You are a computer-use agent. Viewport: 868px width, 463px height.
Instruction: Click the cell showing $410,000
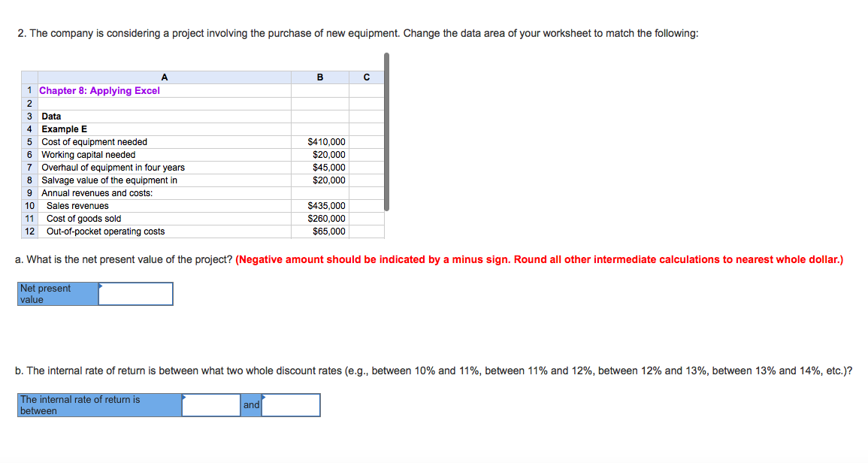pos(325,141)
